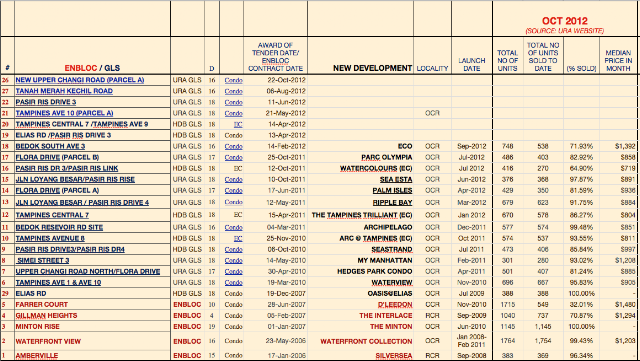Click the (SOURCE: URA WEBSITE) note
This screenshot has height=361, width=640.
tap(564, 31)
